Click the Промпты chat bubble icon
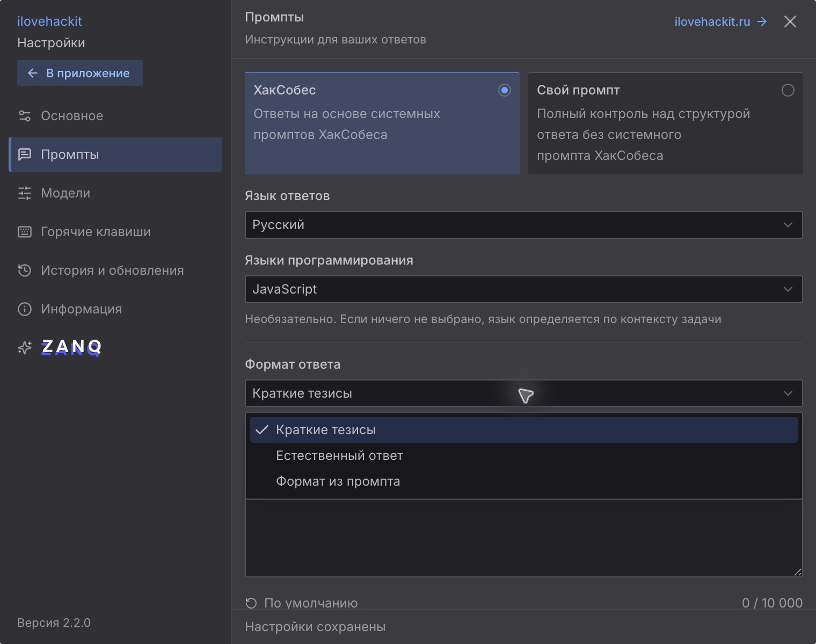 tap(25, 155)
